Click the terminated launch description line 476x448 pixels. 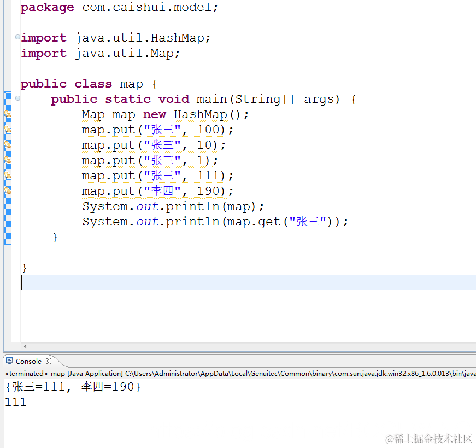point(240,373)
